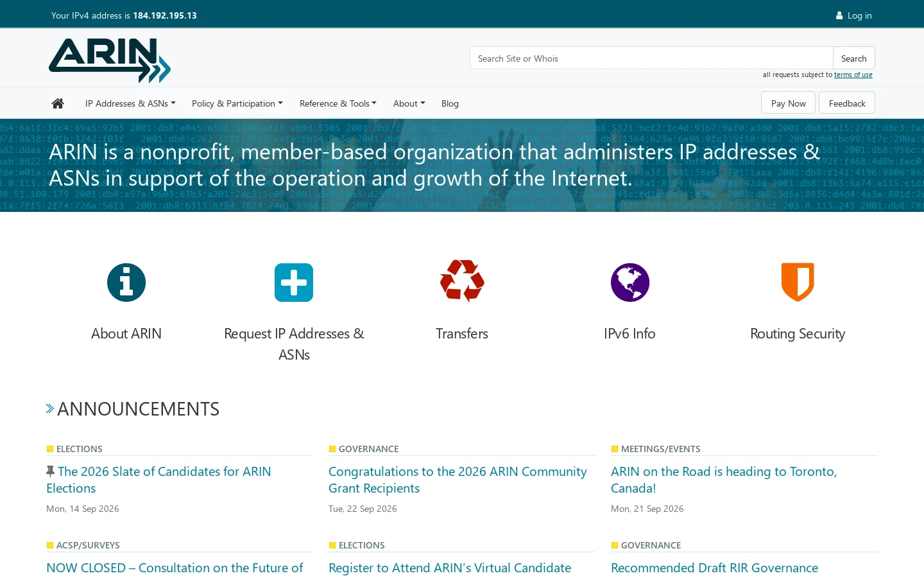Click the Log in link
The image size is (924, 578).
pos(860,15)
